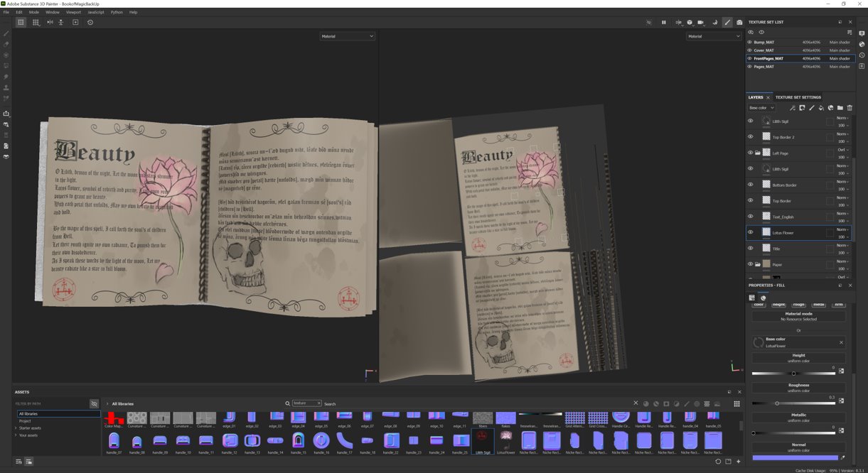This screenshot has height=473, width=868.
Task: Adjust the Roughness slider
Action: [777, 403]
